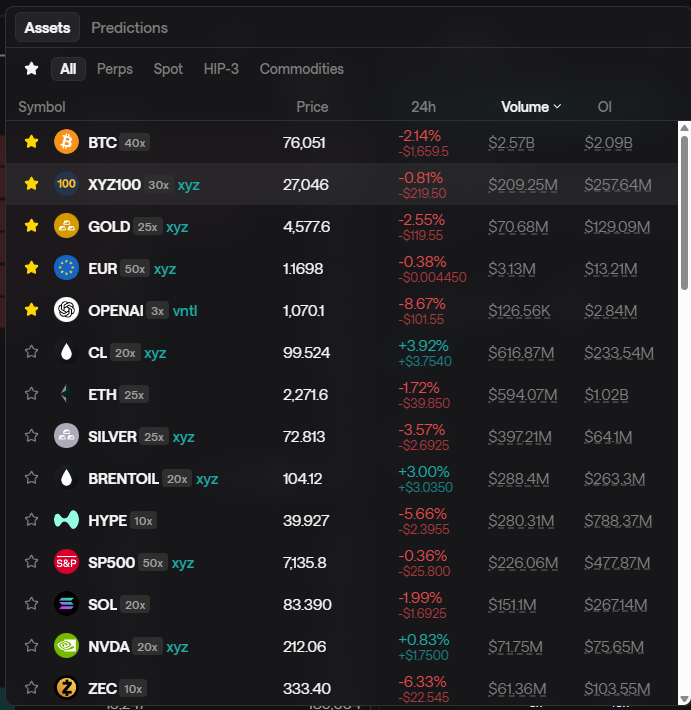This screenshot has width=691, height=710.
Task: Show favorites with the star filter
Action: click(x=31, y=69)
